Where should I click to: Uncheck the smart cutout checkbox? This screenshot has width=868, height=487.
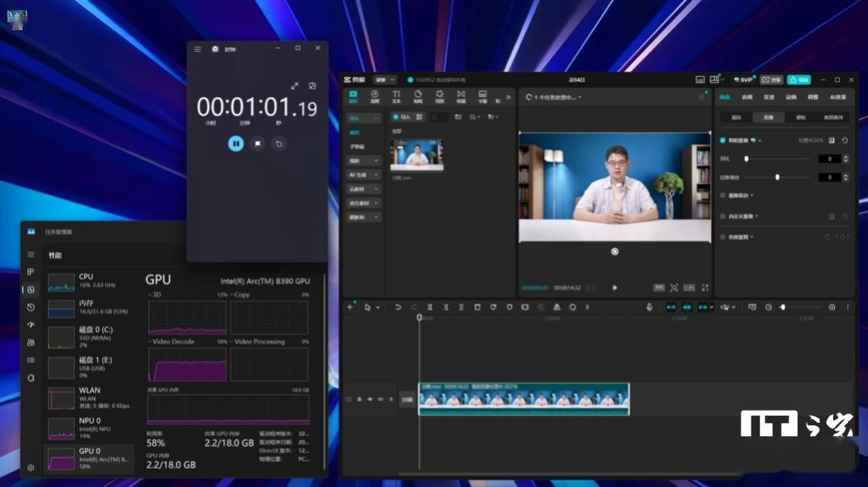[x=723, y=140]
